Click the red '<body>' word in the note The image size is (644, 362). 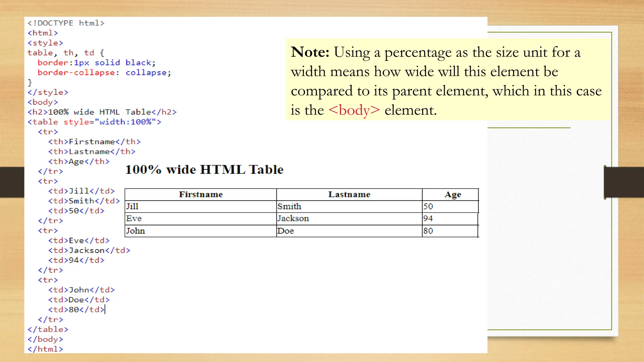coord(354,110)
